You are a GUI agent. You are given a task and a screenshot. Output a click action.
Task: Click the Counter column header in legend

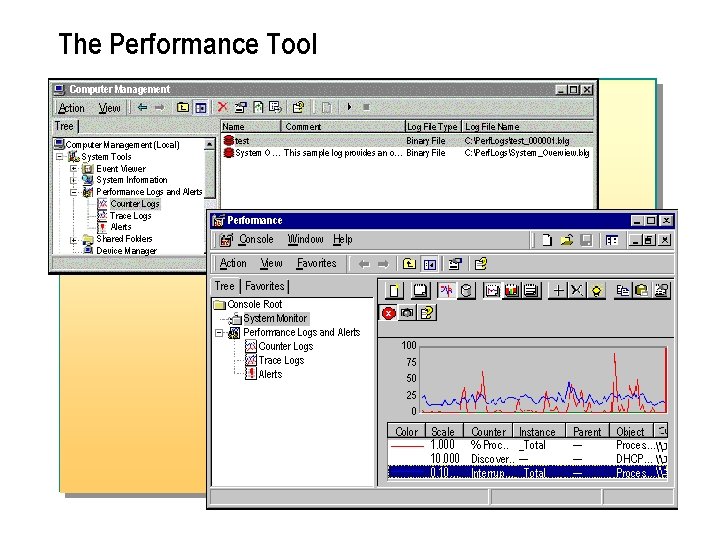coord(488,432)
